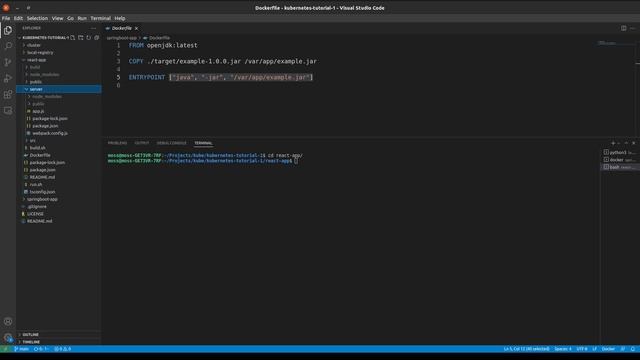
Task: Click the remote window indicator in status bar
Action: coord(5,349)
